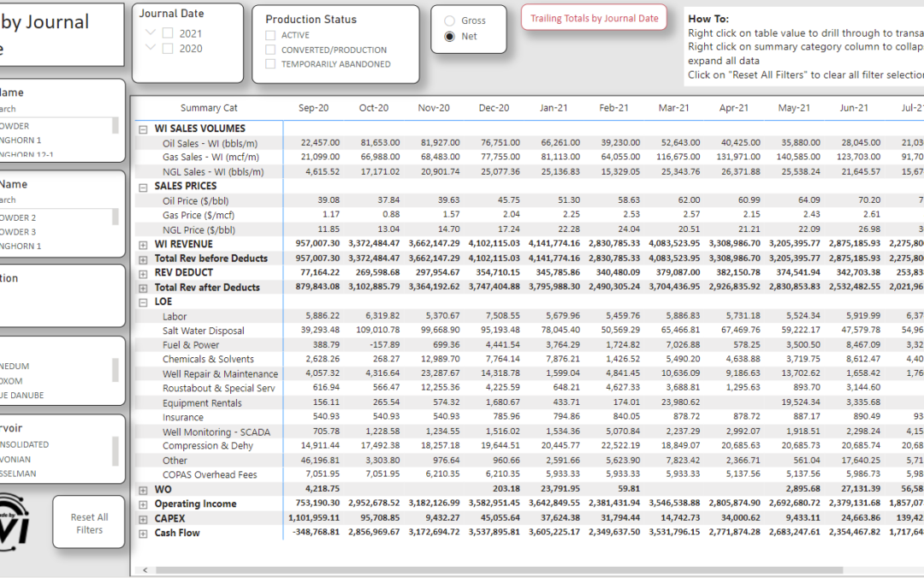
Task: Check the 2021 Journal Date checkbox
Action: click(x=168, y=33)
